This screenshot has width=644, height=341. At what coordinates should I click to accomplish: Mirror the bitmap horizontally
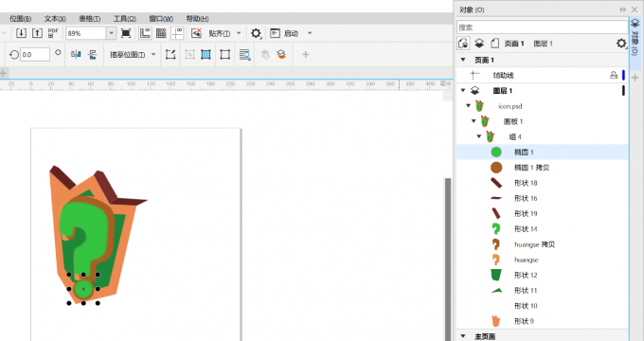pyautogui.click(x=76, y=54)
